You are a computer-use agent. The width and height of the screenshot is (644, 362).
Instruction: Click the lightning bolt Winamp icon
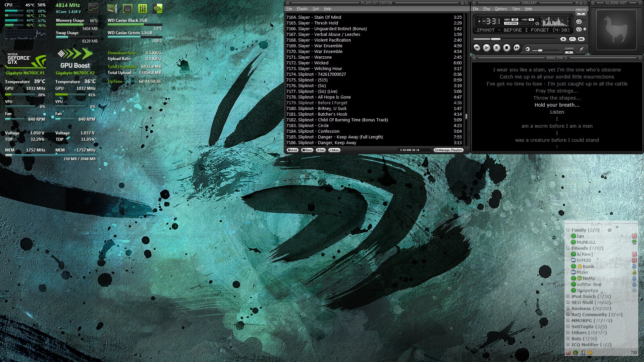[582, 49]
